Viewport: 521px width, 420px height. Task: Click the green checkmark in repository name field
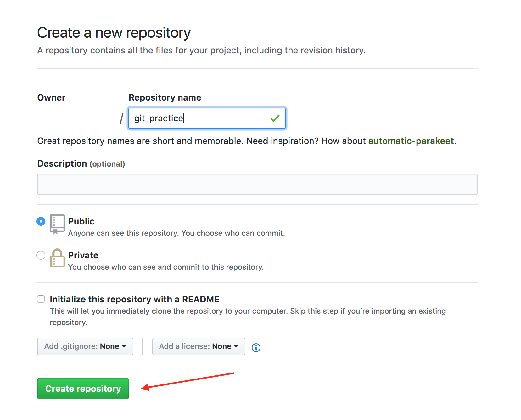point(275,118)
